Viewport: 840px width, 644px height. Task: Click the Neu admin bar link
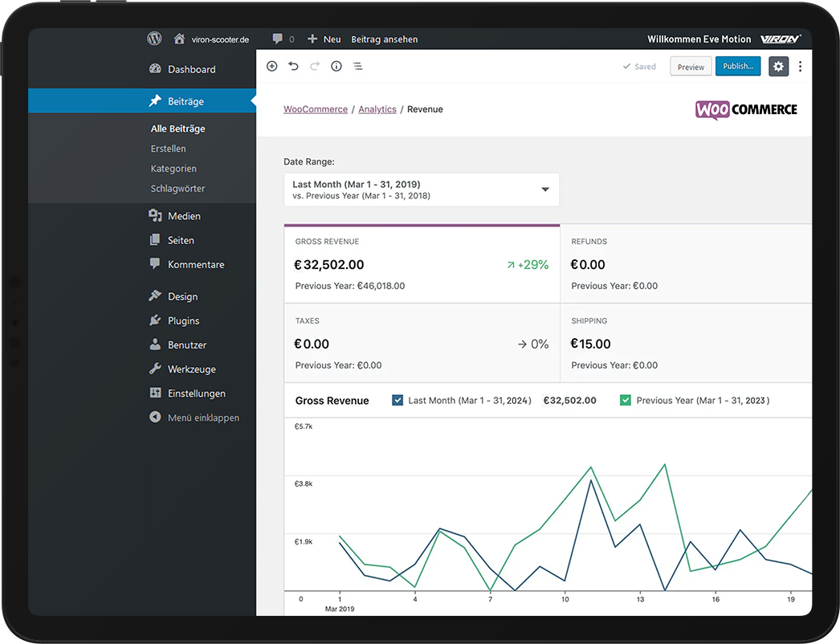coord(332,39)
